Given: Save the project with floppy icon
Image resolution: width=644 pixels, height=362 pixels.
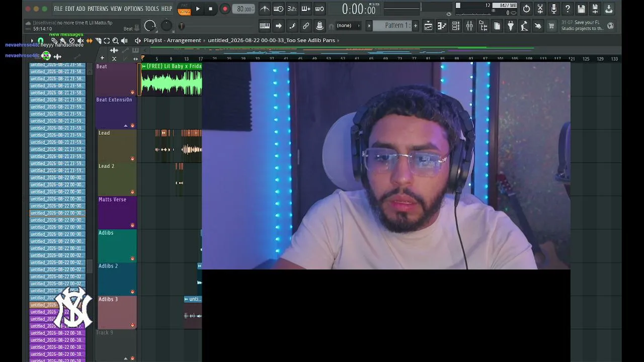Looking at the screenshot, I should (x=581, y=9).
